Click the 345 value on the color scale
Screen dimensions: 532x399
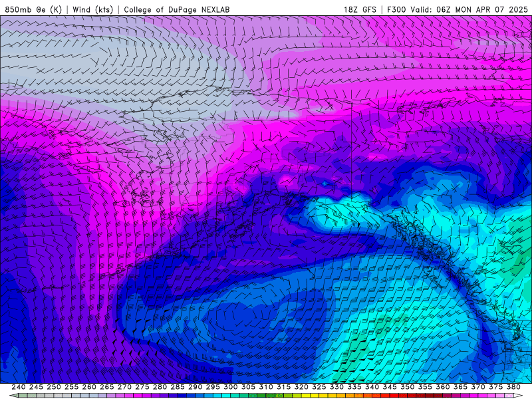(x=390, y=387)
